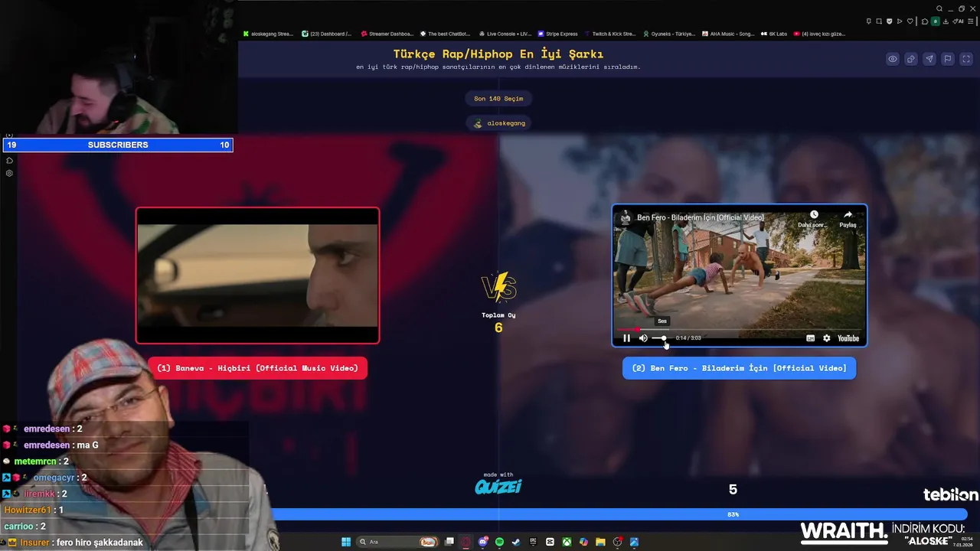Vote for (1) Baneva - Hiçbiri button
This screenshot has height=551, width=980.
(257, 368)
